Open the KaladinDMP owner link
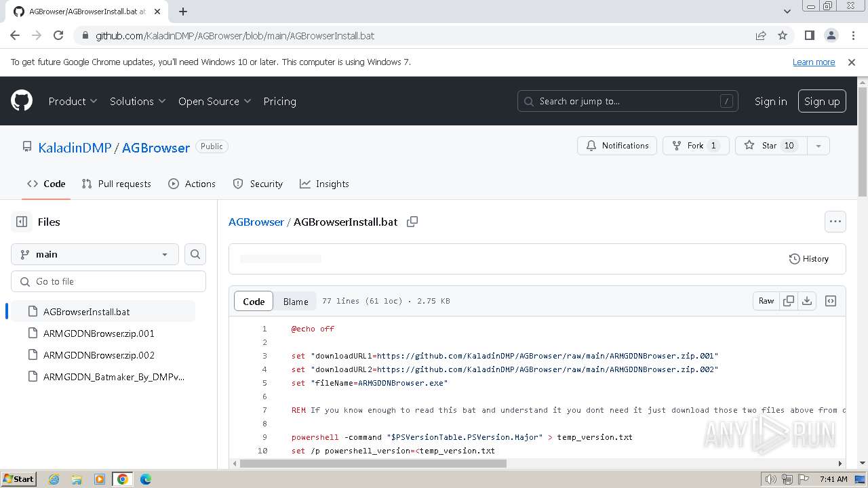This screenshot has width=868, height=488. [75, 147]
